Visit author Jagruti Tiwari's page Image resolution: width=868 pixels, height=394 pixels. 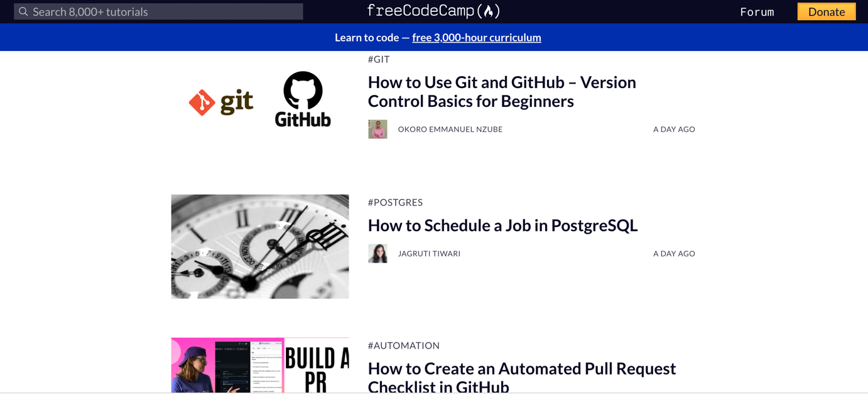[x=429, y=254]
